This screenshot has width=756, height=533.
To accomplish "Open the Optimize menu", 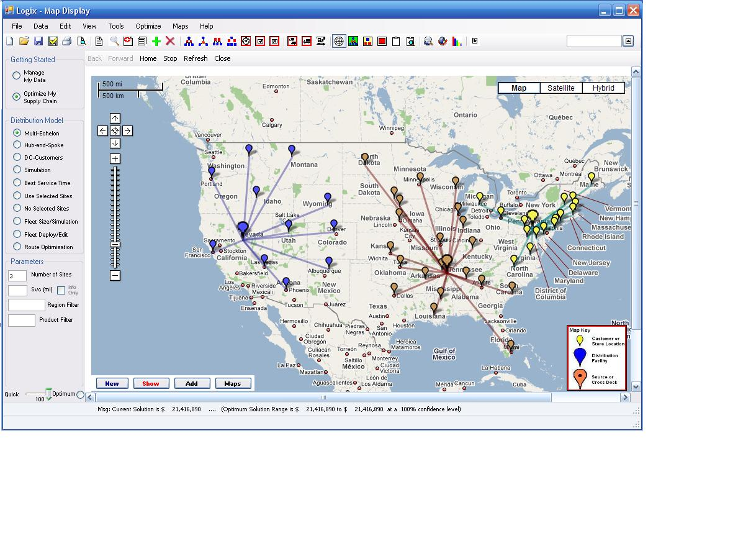I will coord(148,26).
